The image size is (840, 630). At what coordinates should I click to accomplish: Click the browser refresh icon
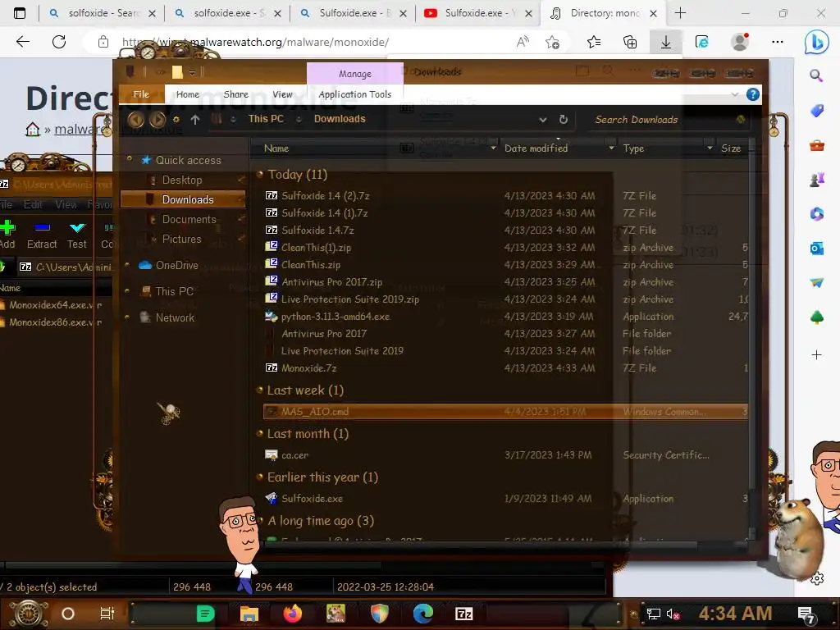(x=59, y=41)
